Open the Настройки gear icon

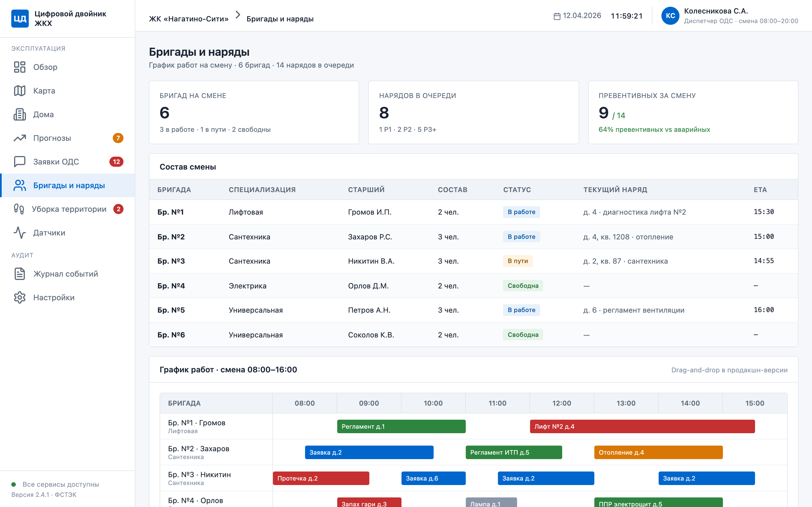click(x=19, y=297)
